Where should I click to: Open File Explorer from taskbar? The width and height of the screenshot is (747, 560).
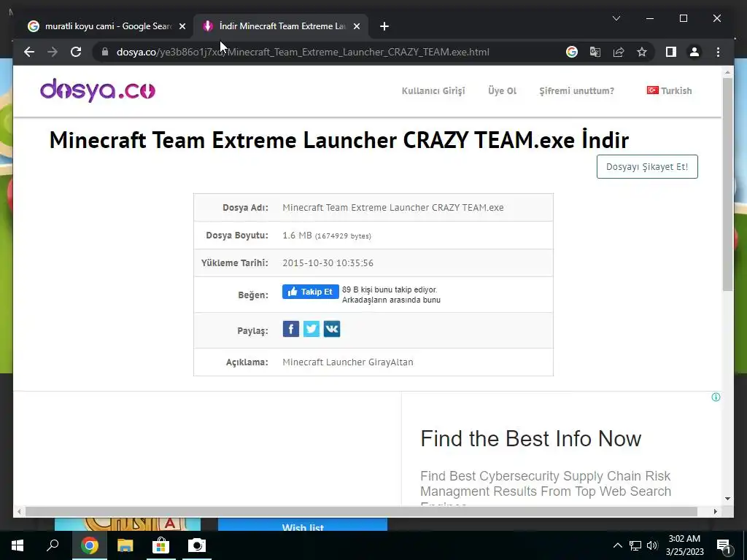click(x=125, y=545)
